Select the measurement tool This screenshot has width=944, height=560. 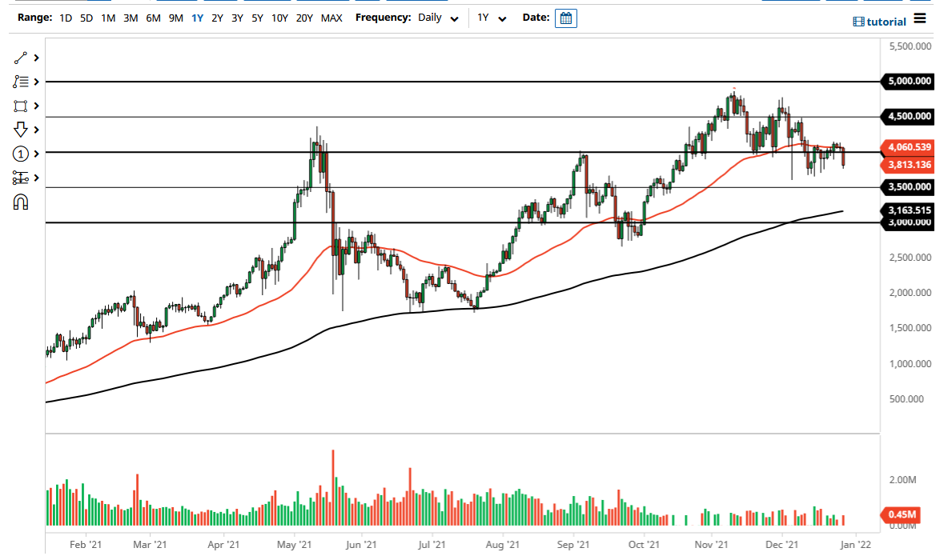click(x=20, y=177)
